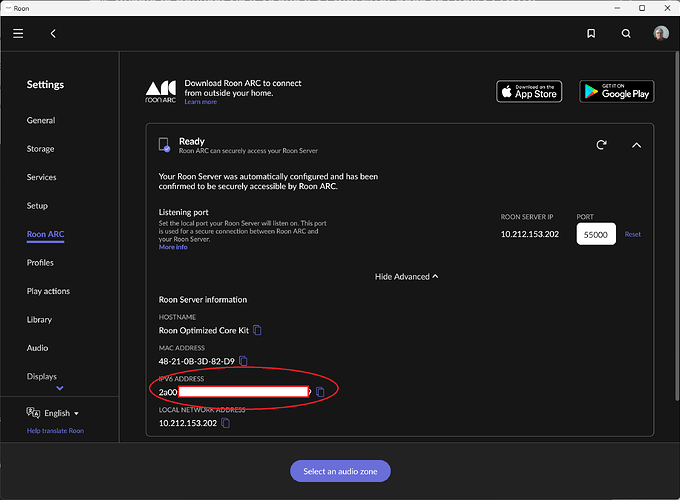Open Play actions settings
Viewport: 680px width, 500px height.
coord(48,291)
